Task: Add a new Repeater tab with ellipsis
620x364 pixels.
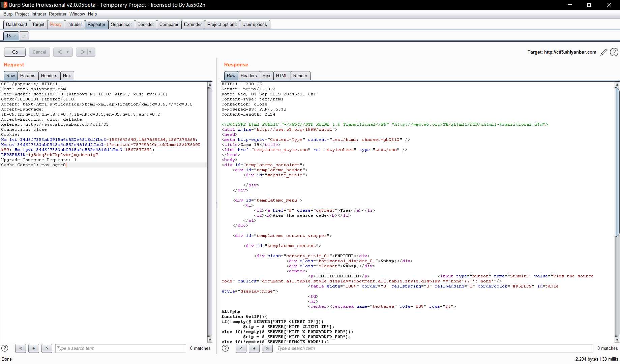Action: (x=24, y=36)
